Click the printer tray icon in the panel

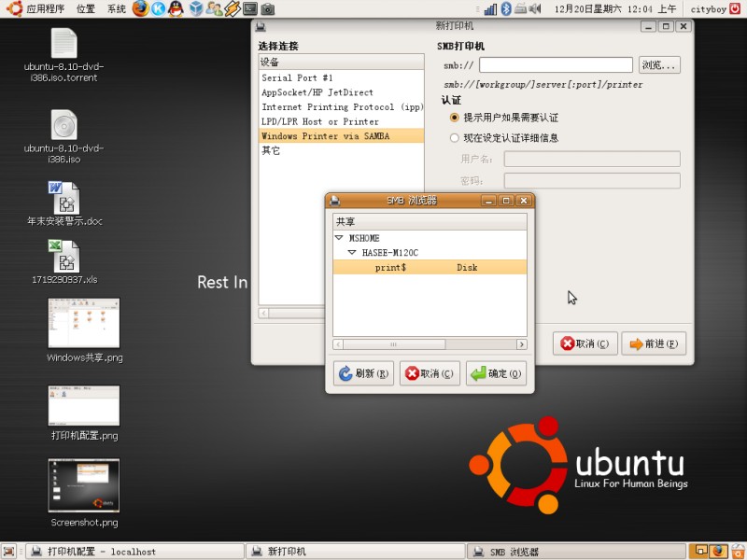point(521,8)
